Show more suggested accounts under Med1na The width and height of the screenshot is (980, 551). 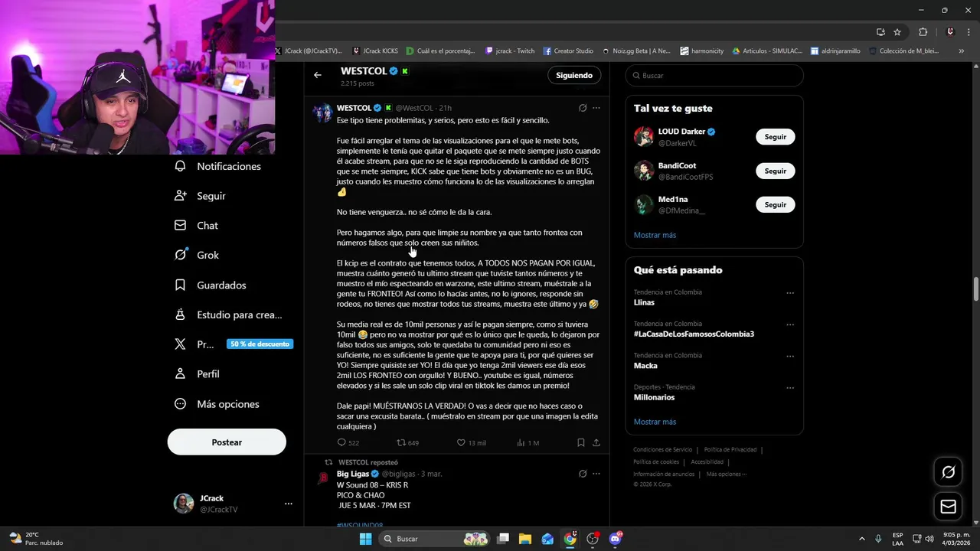coord(655,235)
